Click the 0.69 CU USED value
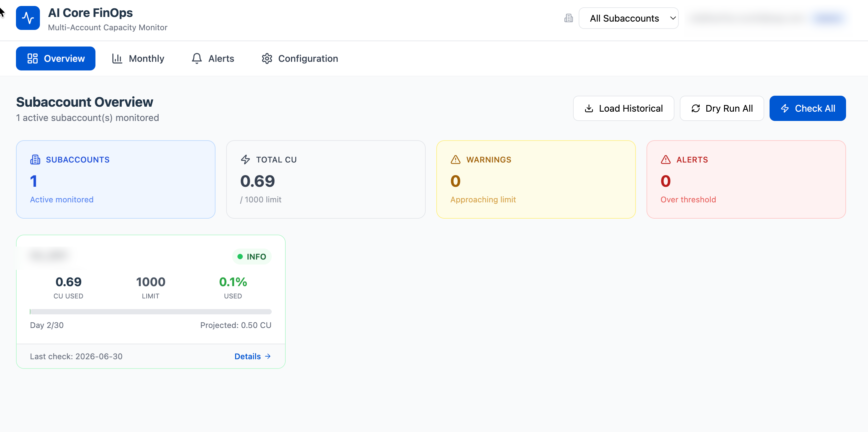The image size is (868, 432). click(x=69, y=282)
